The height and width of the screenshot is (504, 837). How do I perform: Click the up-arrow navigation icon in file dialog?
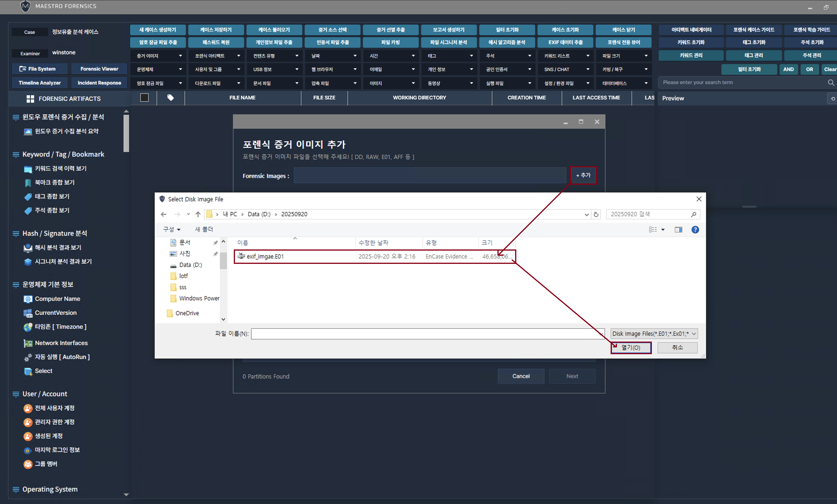pos(198,214)
